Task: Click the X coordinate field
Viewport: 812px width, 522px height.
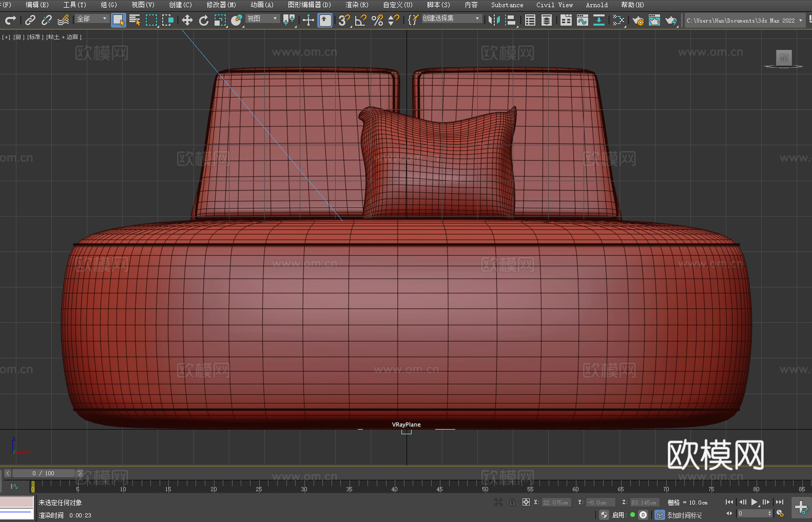Action: tap(556, 502)
